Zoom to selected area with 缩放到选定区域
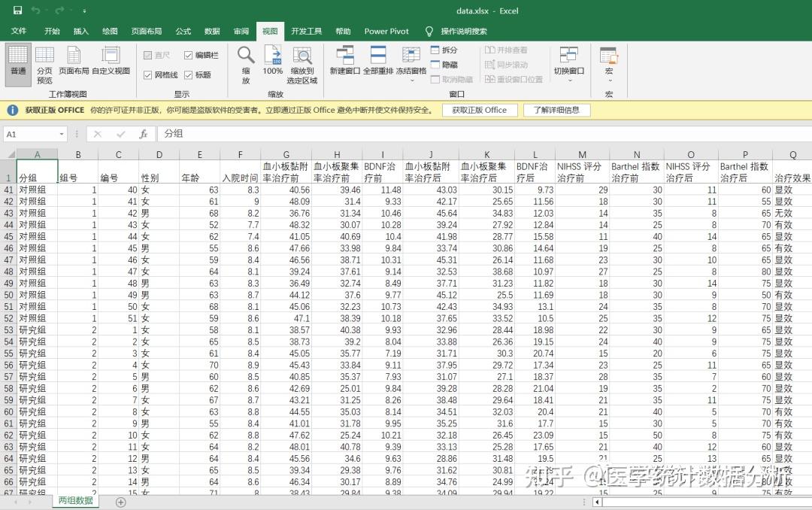 coord(301,63)
